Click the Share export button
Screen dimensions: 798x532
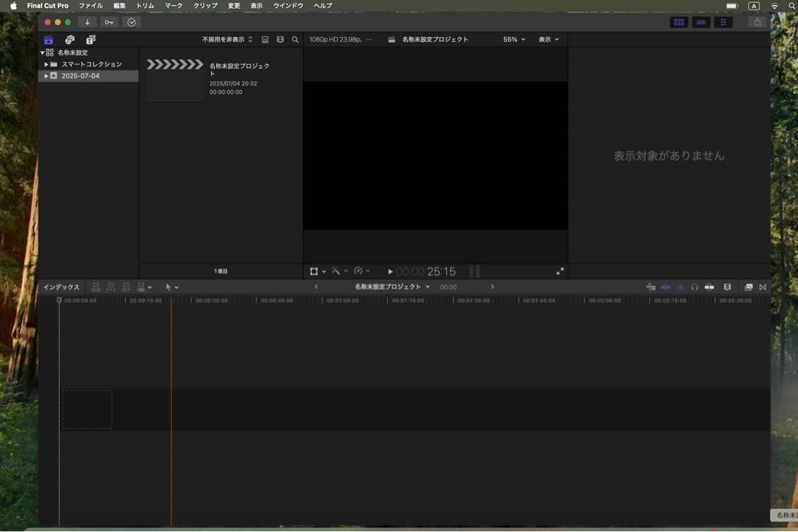(757, 22)
